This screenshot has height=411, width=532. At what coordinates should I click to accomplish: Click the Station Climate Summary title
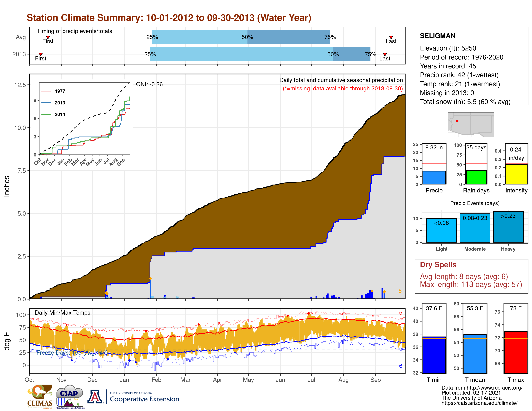click(169, 18)
